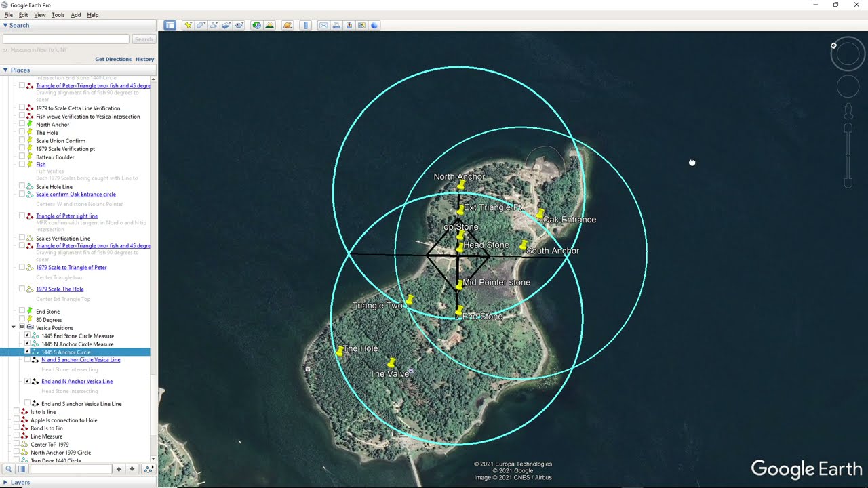Open the File menu
The image size is (868, 488).
(x=8, y=15)
